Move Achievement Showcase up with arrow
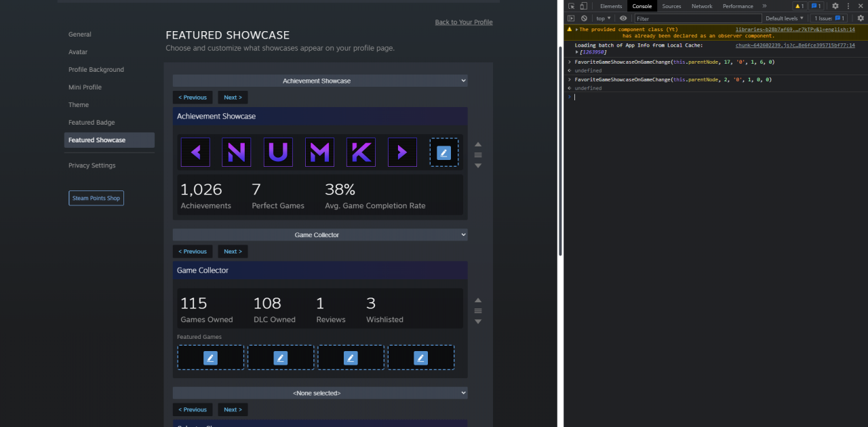The height and width of the screenshot is (427, 868). point(478,144)
